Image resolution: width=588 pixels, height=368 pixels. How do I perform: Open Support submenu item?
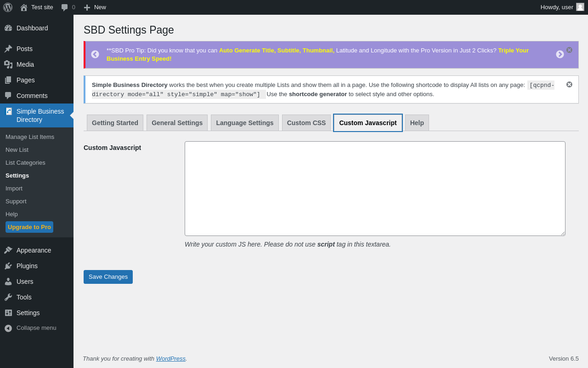(16, 201)
